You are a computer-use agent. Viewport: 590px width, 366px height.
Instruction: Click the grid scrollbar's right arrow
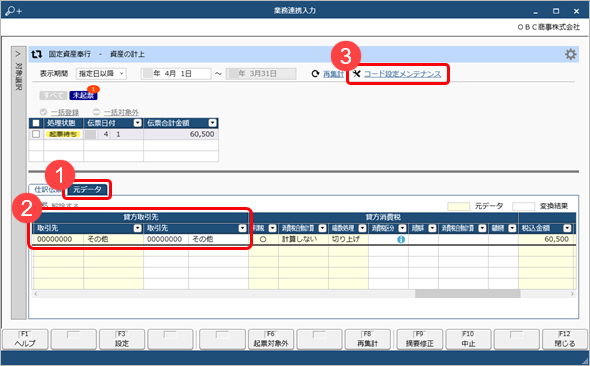click(x=572, y=294)
